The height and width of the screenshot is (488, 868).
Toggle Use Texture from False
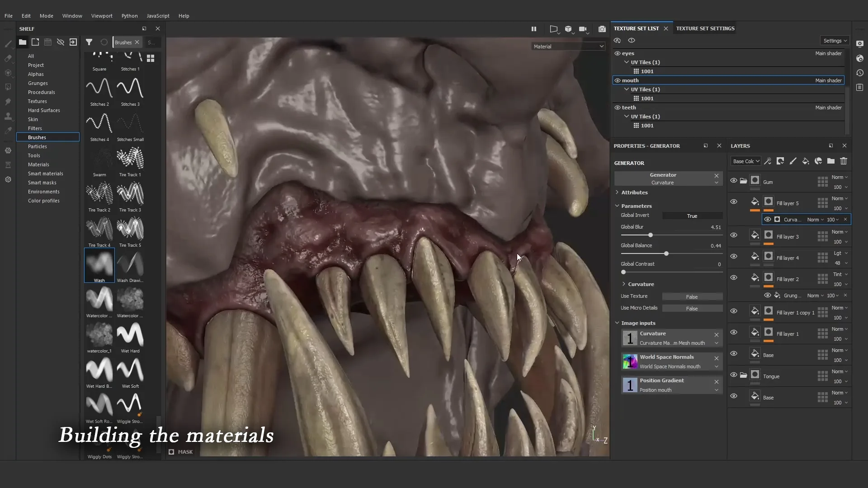coord(693,296)
